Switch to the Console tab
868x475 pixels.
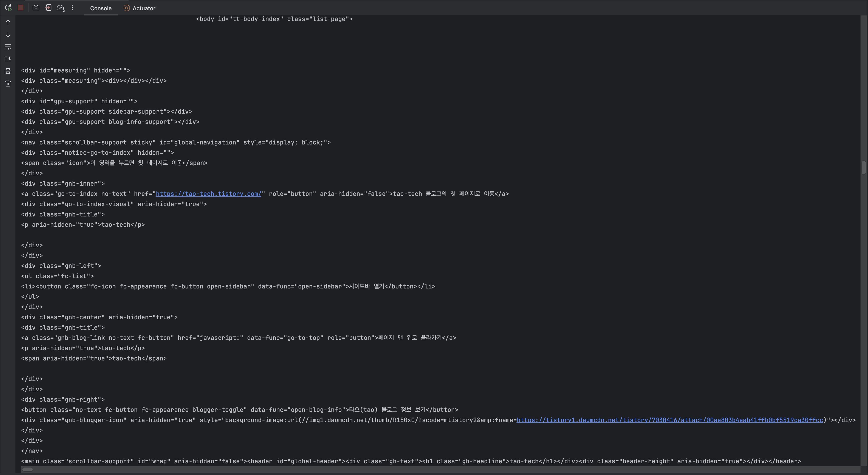pyautogui.click(x=100, y=8)
